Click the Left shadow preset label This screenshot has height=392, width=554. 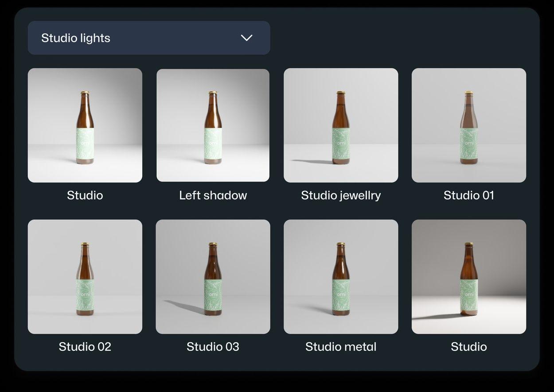[x=213, y=195]
